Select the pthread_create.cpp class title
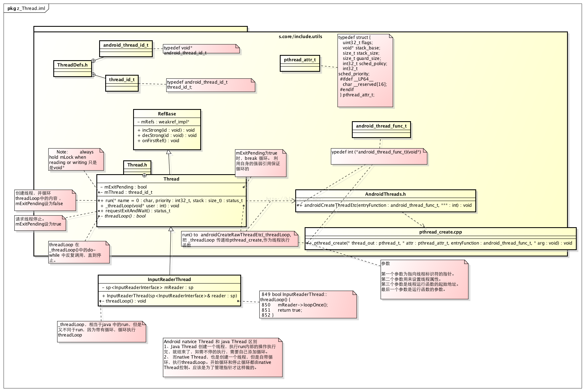Screen dimensions: 585x392 [440, 232]
